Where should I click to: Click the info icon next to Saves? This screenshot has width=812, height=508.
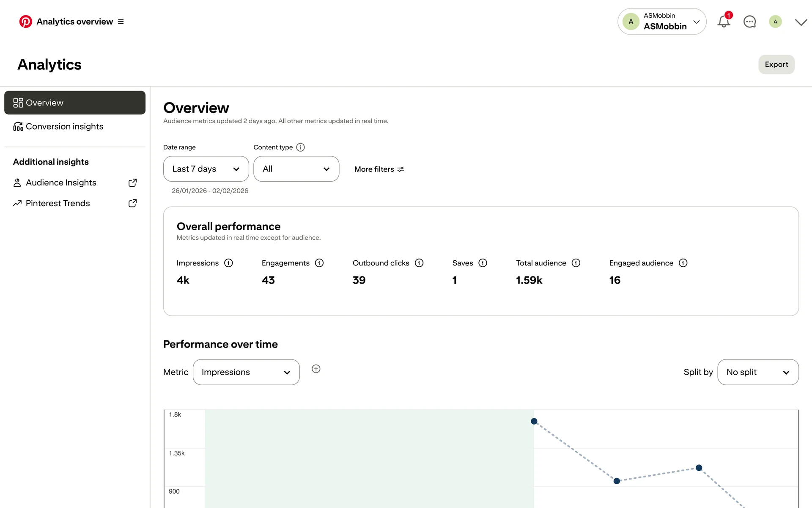point(483,263)
